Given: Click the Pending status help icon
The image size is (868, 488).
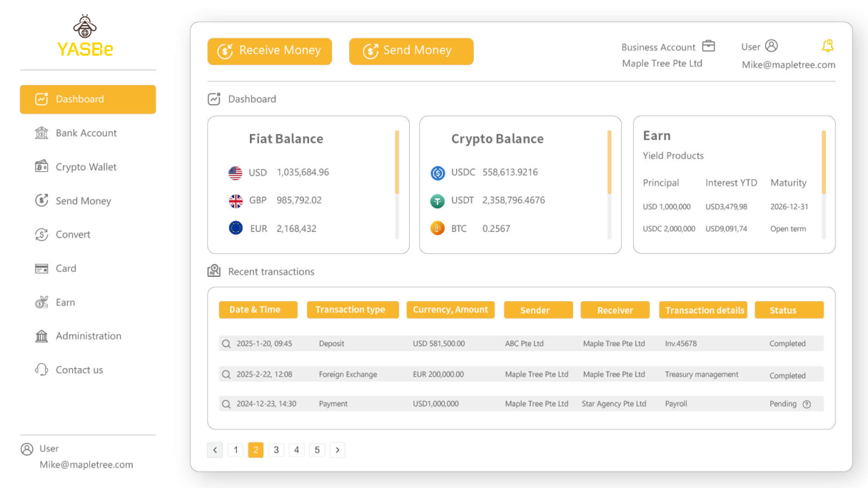Looking at the screenshot, I should pyautogui.click(x=807, y=404).
